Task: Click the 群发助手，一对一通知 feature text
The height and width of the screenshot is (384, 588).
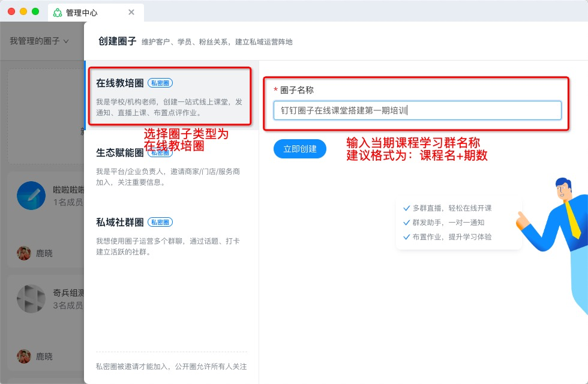Action: [x=449, y=223]
